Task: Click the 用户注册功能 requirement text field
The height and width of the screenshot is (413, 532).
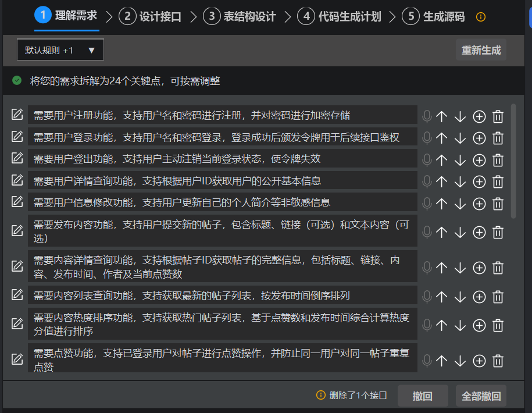Action: (223, 115)
